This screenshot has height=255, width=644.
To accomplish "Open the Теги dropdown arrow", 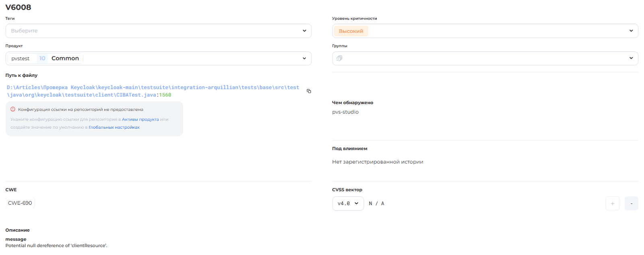I will 304,31.
